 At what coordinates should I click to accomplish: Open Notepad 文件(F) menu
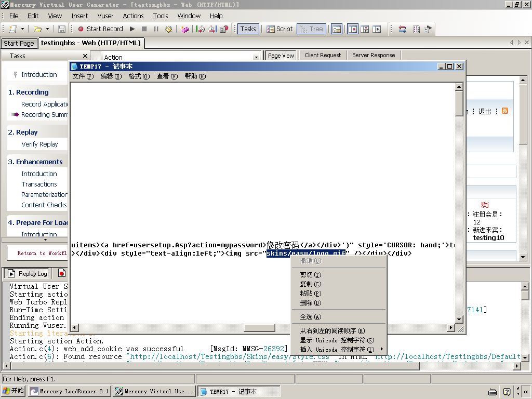[83, 76]
